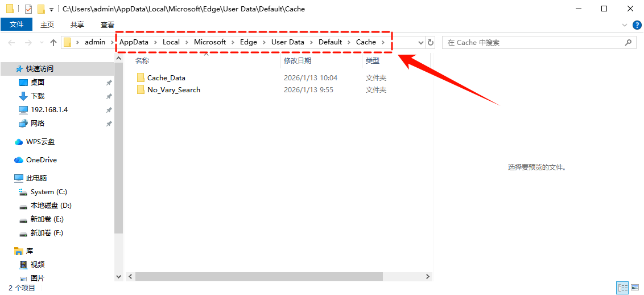Switch to details view icon in status bar
Image resolution: width=644 pixels, height=295 pixels.
pos(622,288)
